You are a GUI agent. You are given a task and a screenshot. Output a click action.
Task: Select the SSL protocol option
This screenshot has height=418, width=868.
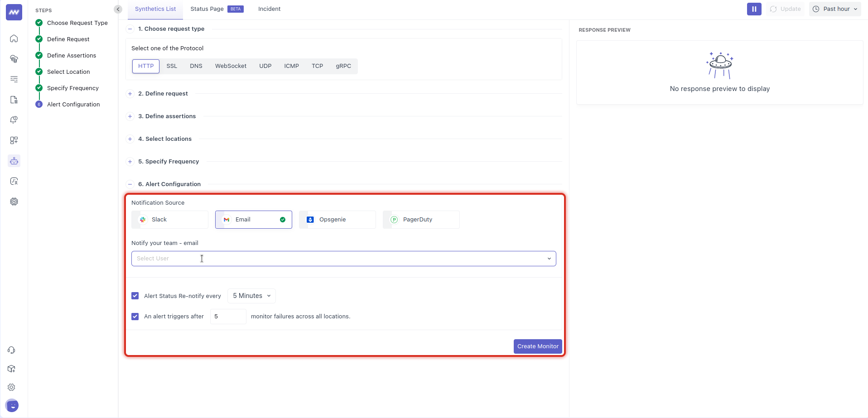pyautogui.click(x=172, y=66)
